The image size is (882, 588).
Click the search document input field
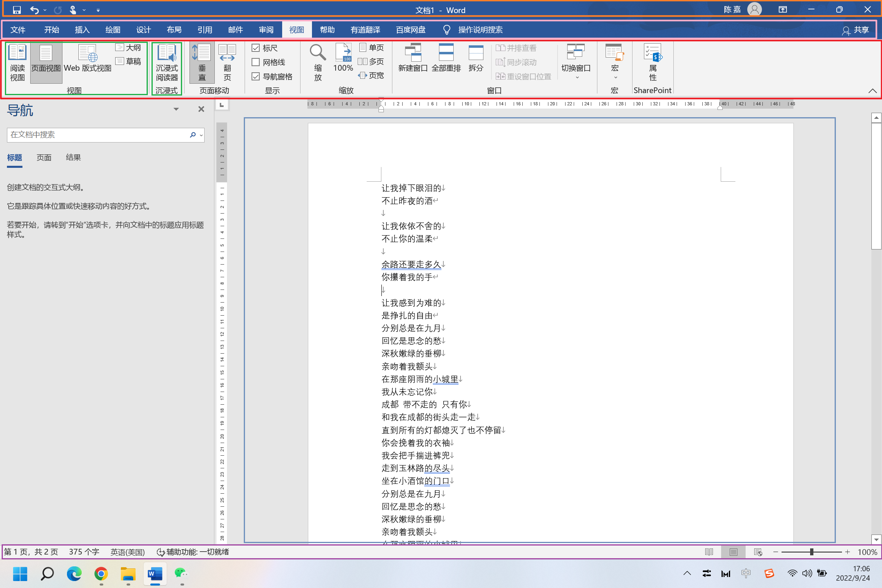(98, 135)
